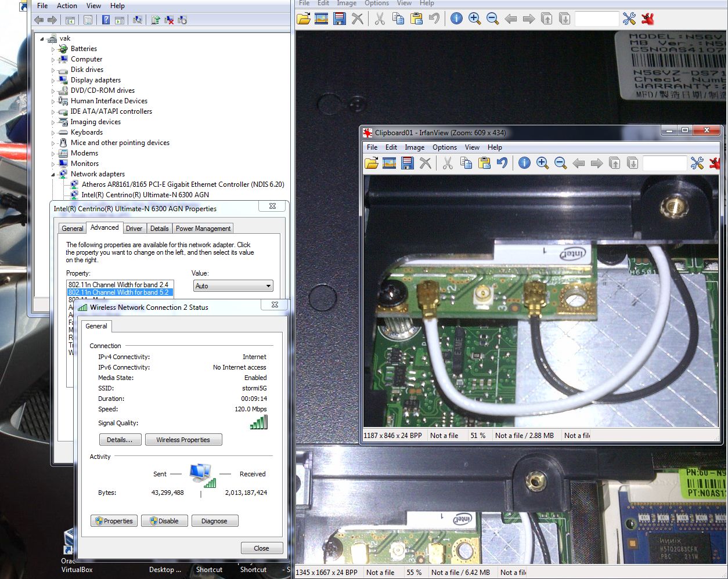Open Options menu in Clipboard01 IrfanView

445,147
